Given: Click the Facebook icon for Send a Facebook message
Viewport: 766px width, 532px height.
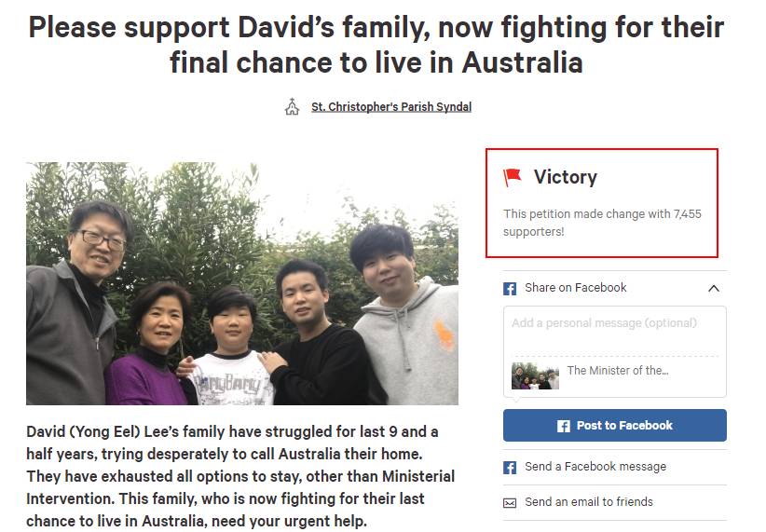Looking at the screenshot, I should coord(510,468).
